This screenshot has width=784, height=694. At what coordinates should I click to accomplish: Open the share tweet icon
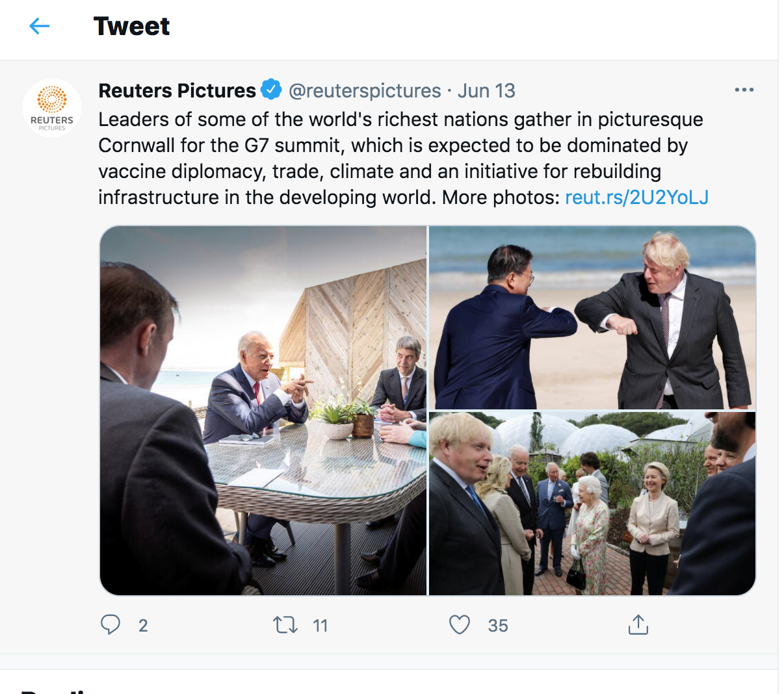[x=638, y=624]
